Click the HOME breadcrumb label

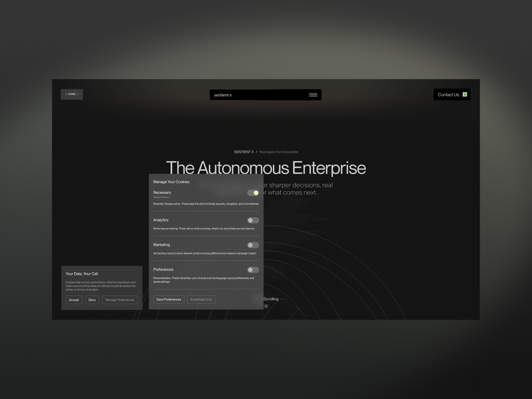72,94
